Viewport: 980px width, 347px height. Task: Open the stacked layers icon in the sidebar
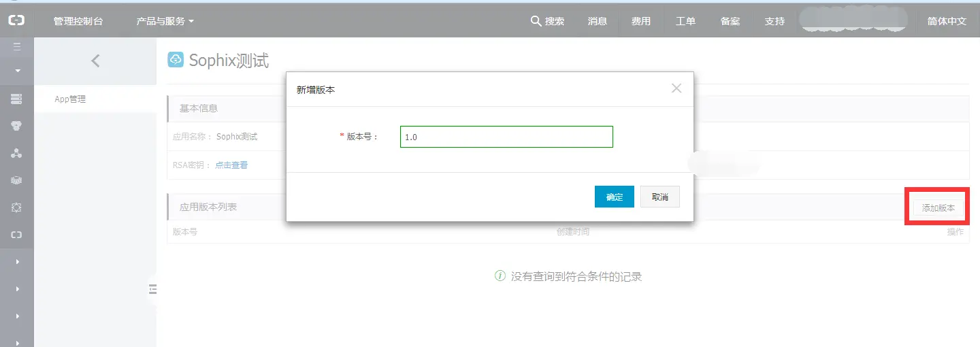click(x=17, y=180)
